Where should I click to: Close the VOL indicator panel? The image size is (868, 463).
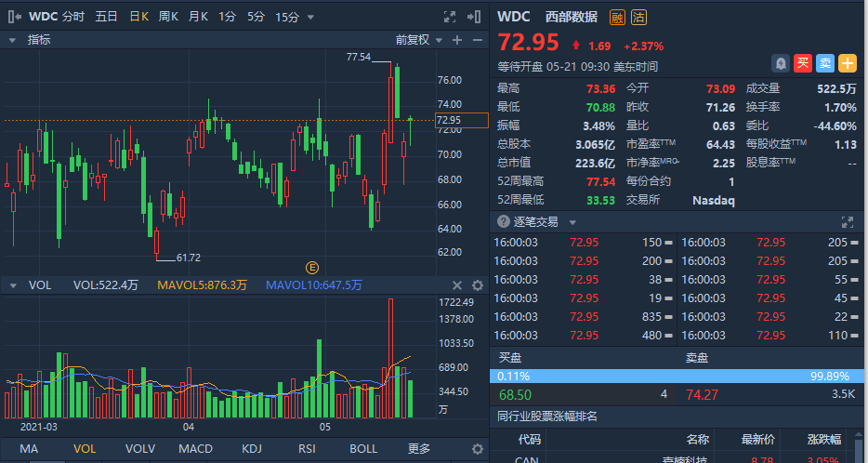tap(457, 285)
